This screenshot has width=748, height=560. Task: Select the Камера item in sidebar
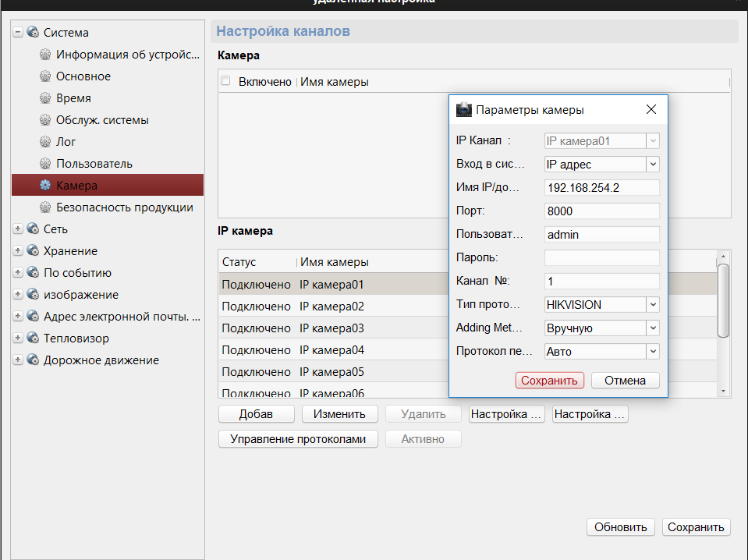76,186
